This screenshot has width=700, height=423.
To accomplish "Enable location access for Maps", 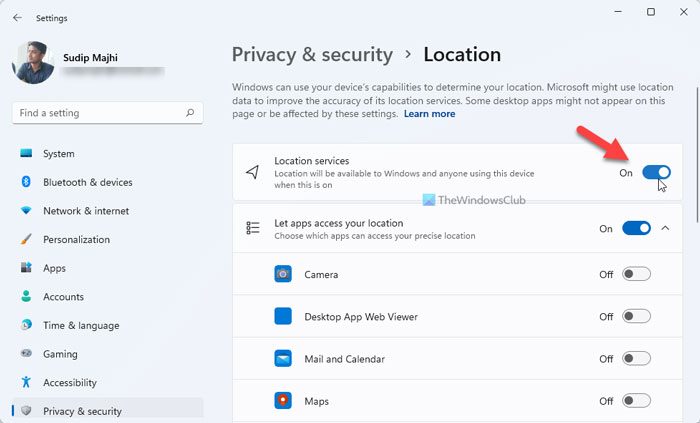I will click(636, 401).
